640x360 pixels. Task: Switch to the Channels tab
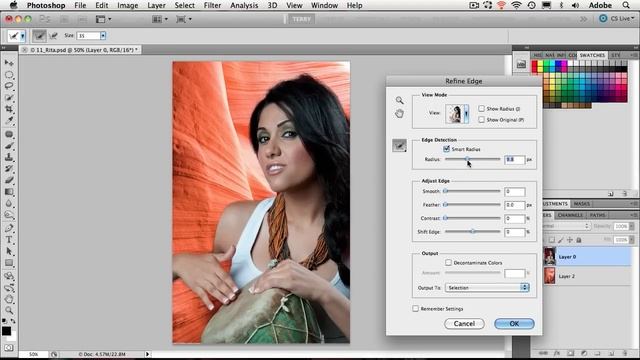[570, 215]
